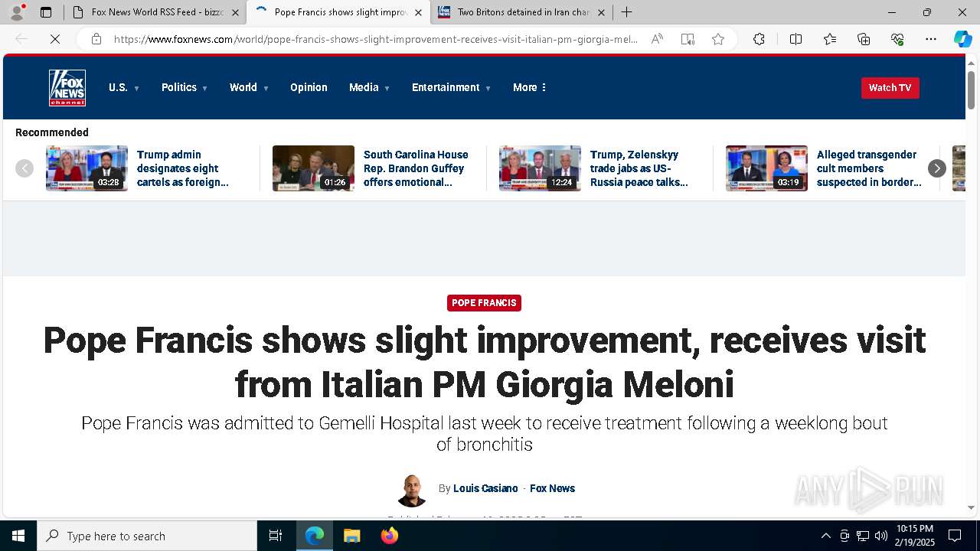Enter Immersive Reader mode
This screenshot has height=551, width=980.
pos(688,39)
